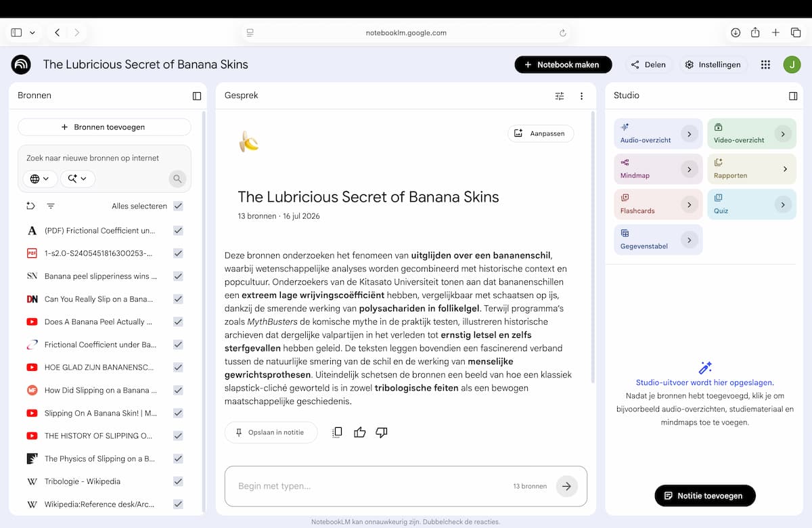The width and height of the screenshot is (812, 528).
Task: Reload page in address bar
Action: click(562, 32)
